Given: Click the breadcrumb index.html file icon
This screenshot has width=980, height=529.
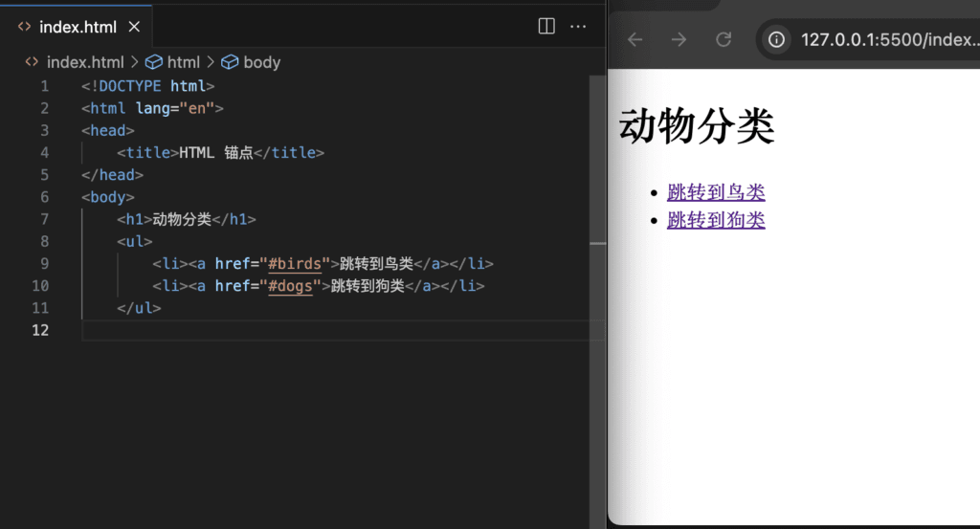Looking at the screenshot, I should click(x=32, y=62).
